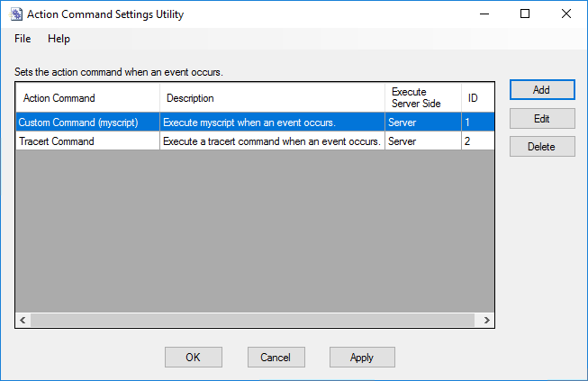Click the Apply button
The height and width of the screenshot is (381, 588).
[x=361, y=357]
